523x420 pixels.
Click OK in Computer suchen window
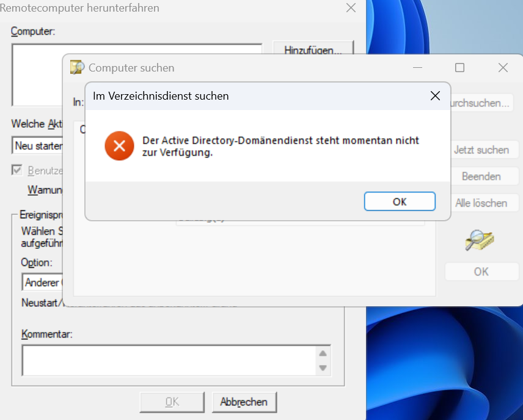481,271
